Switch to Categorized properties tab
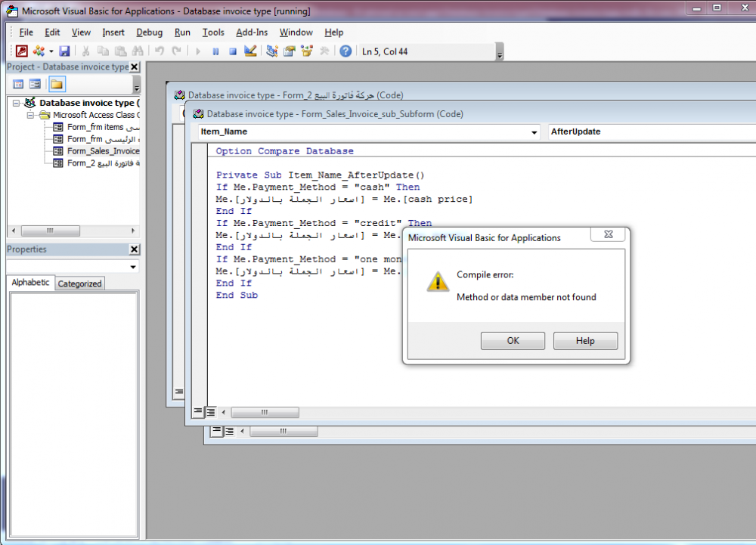The height and width of the screenshot is (545, 756). (80, 283)
